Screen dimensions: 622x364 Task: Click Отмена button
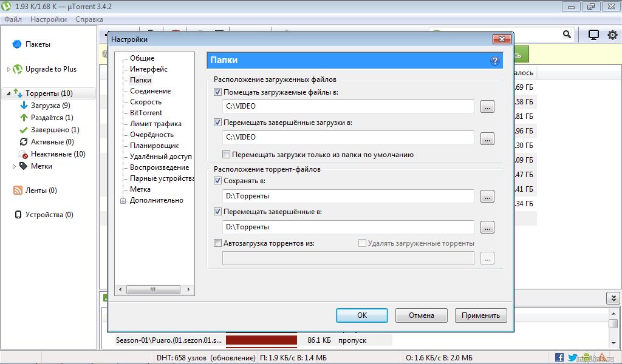click(x=422, y=315)
